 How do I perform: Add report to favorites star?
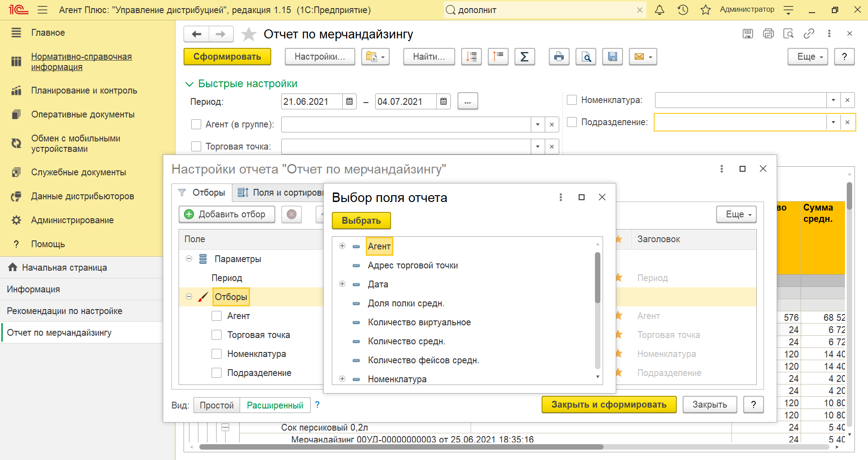[249, 34]
